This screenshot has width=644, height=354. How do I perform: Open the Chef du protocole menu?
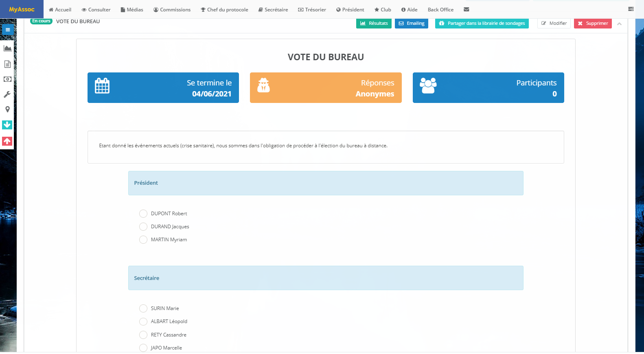[x=224, y=9]
